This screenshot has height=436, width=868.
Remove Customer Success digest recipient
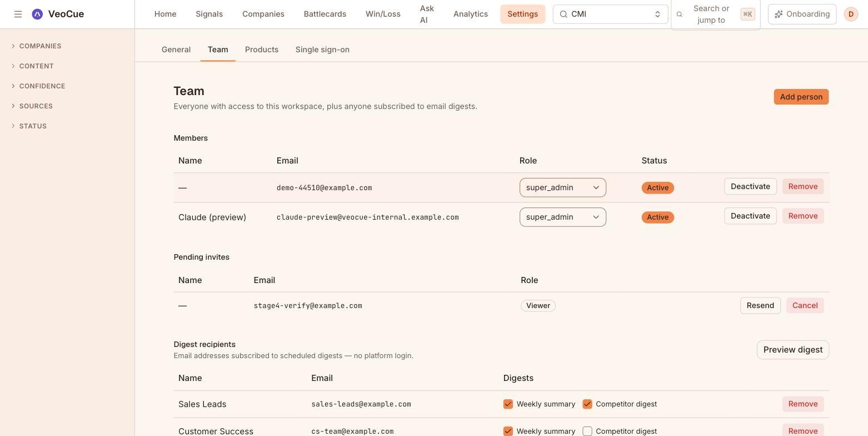coord(803,431)
